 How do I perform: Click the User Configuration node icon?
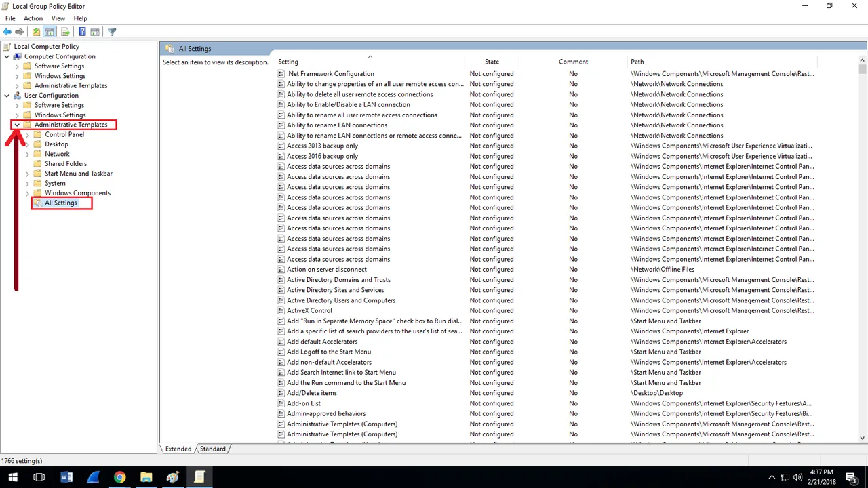coord(18,96)
